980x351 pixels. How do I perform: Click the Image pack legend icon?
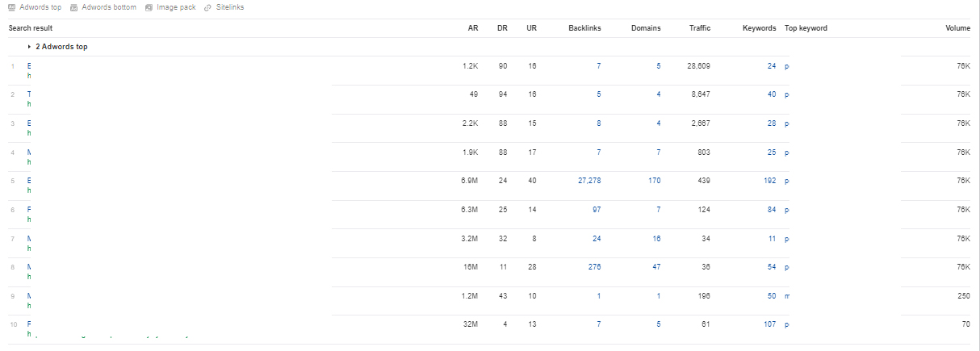point(149,7)
